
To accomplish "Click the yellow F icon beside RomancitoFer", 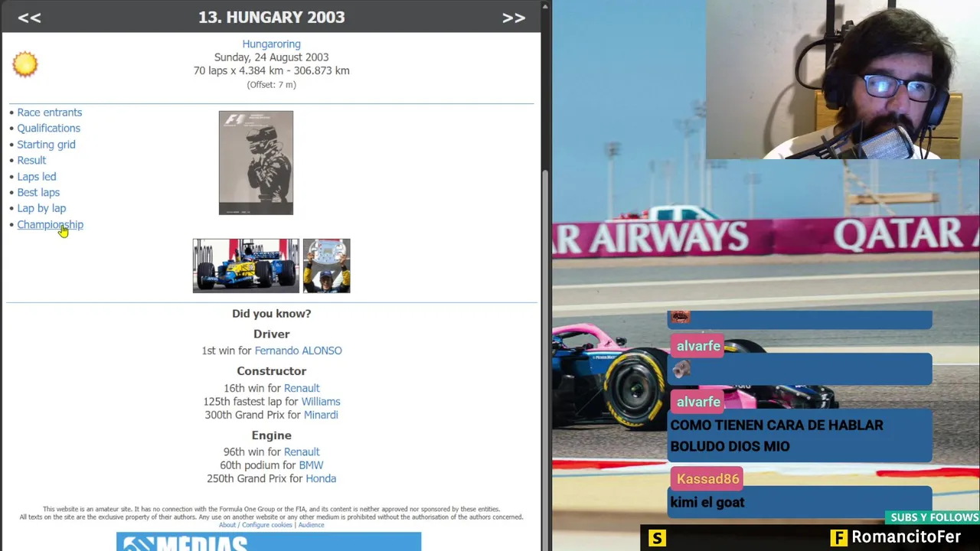I will (839, 538).
